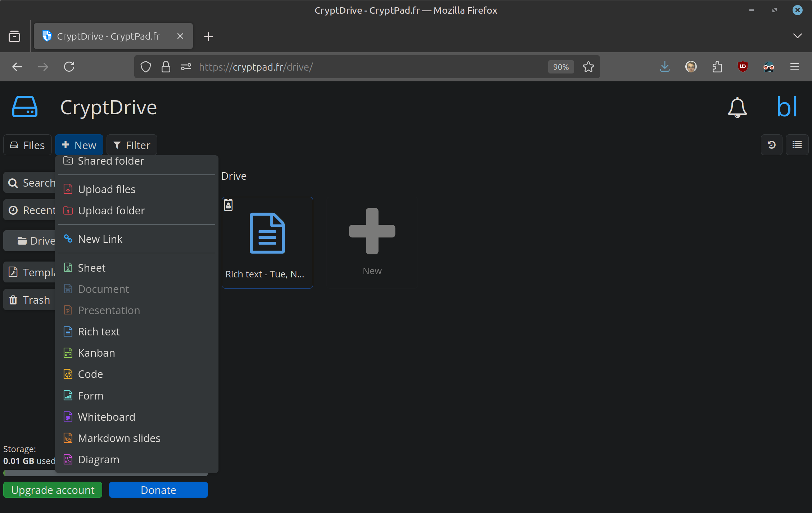Toggle list view mode icon
812x513 pixels.
pyautogui.click(x=797, y=145)
